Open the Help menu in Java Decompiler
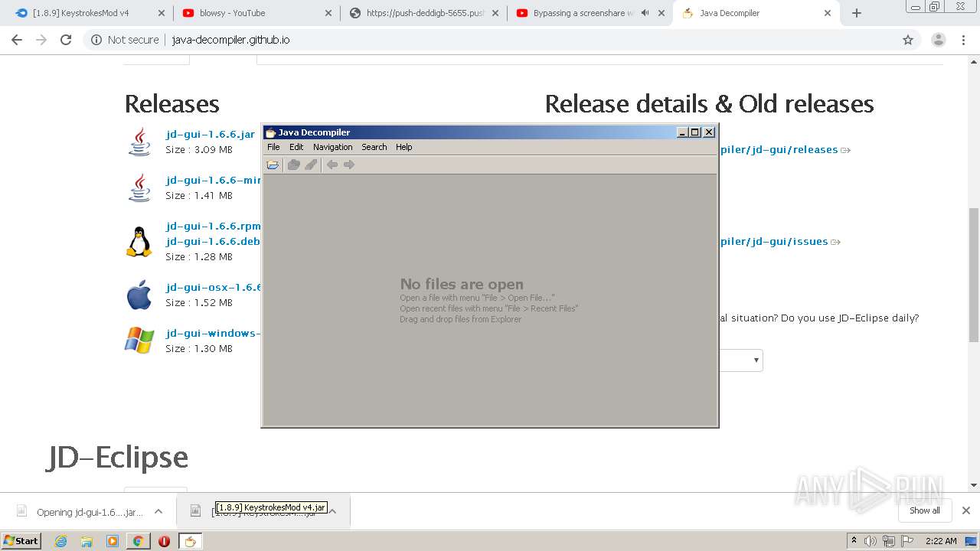 coord(404,147)
